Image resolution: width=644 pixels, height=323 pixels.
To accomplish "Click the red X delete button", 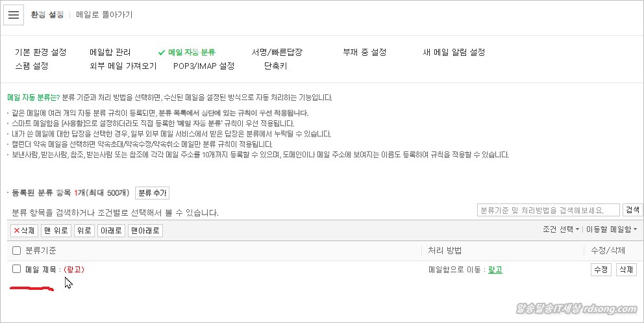I will pos(25,231).
